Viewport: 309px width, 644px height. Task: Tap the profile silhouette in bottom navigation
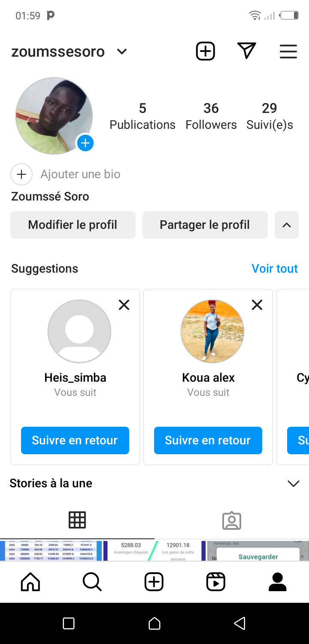pyautogui.click(x=277, y=582)
